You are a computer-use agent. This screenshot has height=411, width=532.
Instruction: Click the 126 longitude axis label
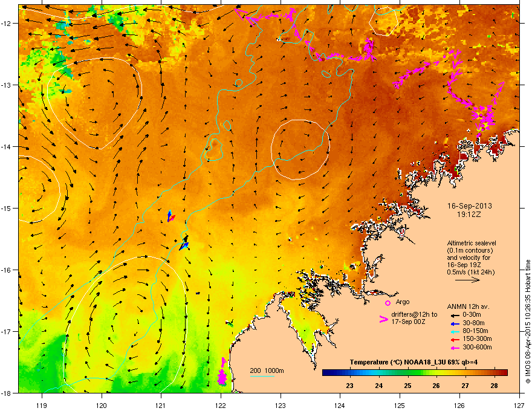point(459,405)
